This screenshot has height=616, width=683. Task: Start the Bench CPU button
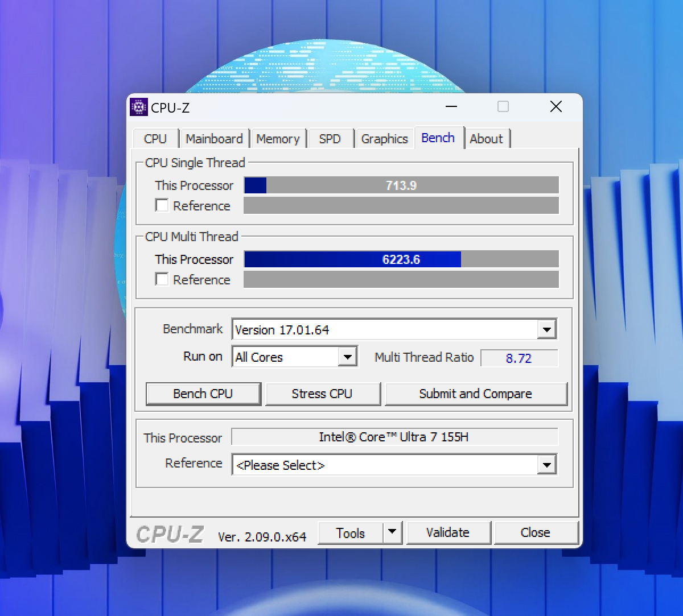203,394
